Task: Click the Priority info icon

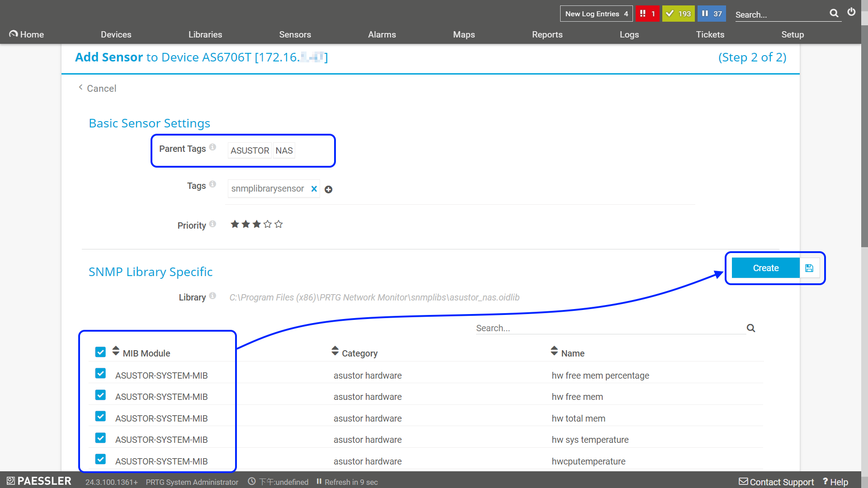Action: coord(212,224)
